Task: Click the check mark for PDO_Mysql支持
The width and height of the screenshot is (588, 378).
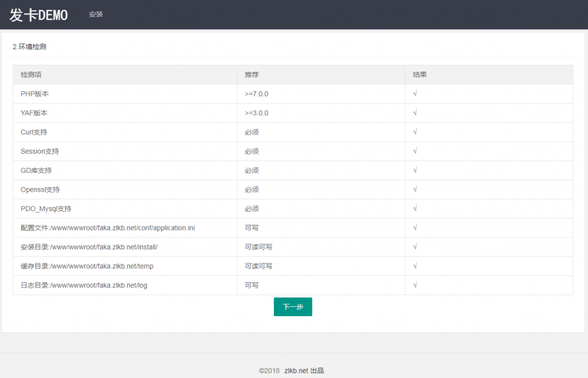Action: pyautogui.click(x=415, y=208)
